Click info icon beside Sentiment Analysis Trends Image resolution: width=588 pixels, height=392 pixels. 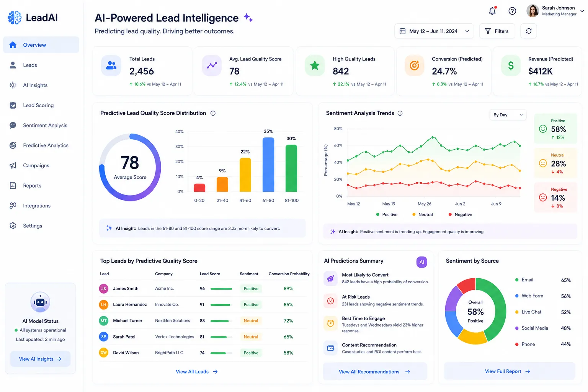point(400,113)
